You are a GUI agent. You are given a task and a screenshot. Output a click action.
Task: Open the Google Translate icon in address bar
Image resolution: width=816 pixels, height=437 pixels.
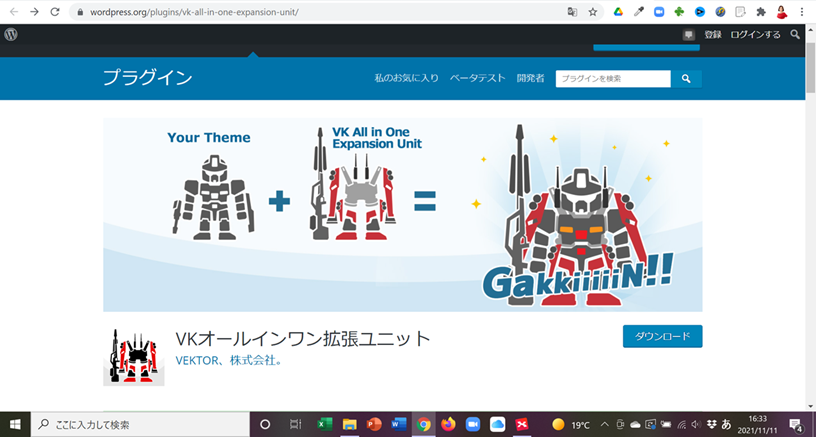572,12
